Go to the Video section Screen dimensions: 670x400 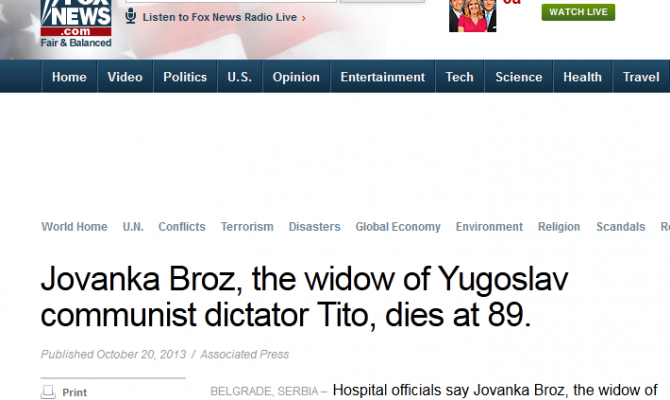[x=125, y=77]
